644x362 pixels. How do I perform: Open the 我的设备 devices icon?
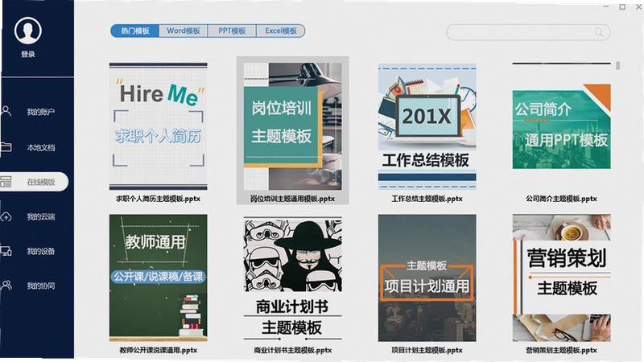6,251
